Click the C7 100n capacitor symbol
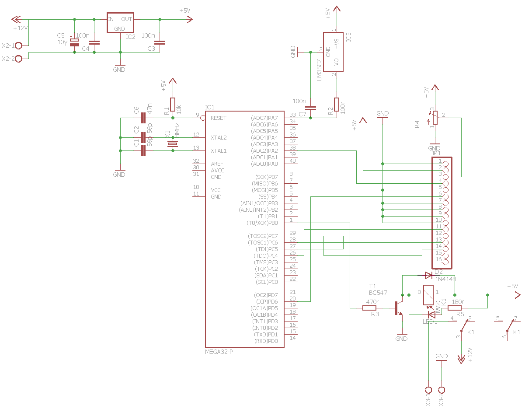 (x=310, y=108)
